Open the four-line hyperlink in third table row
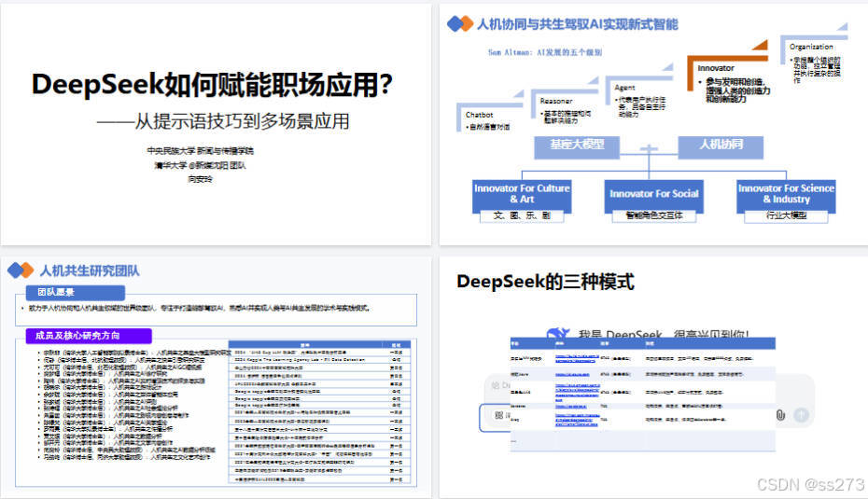 coord(578,391)
